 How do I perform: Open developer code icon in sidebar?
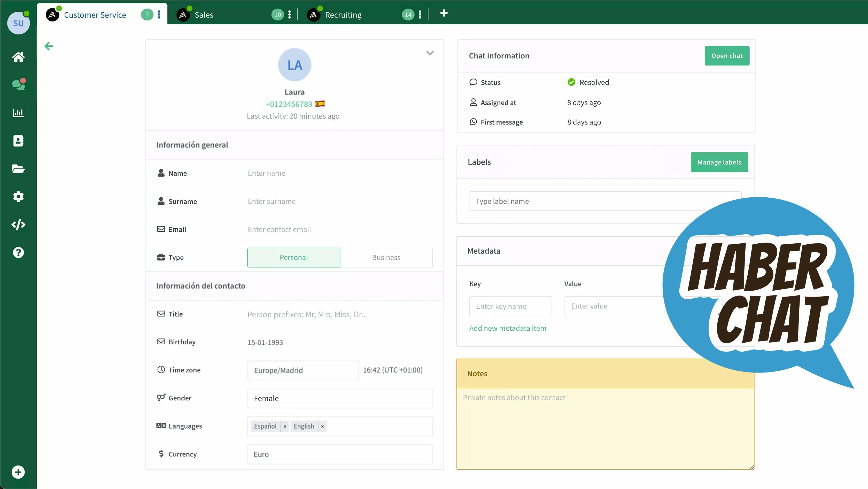click(18, 224)
